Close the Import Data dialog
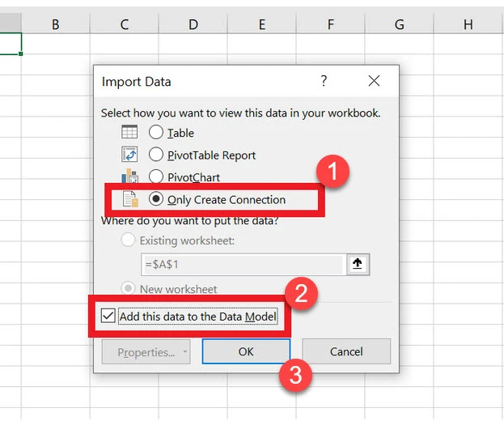 click(374, 81)
